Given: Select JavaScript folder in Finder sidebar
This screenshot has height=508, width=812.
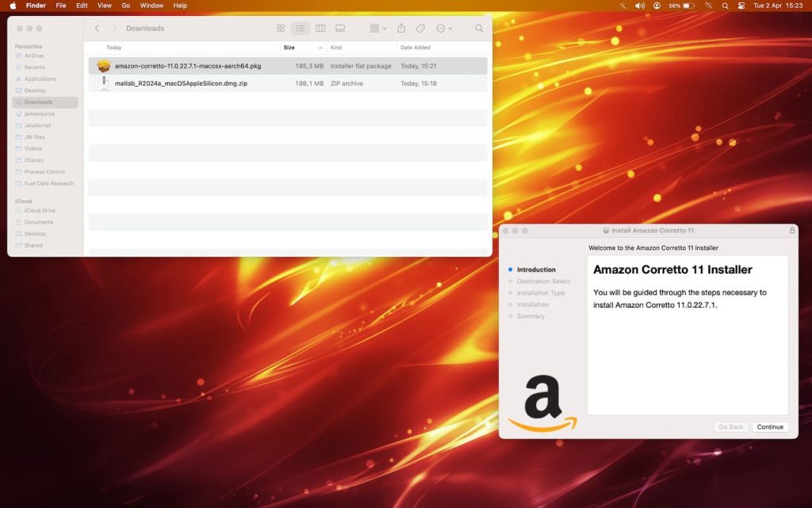Looking at the screenshot, I should click(37, 125).
